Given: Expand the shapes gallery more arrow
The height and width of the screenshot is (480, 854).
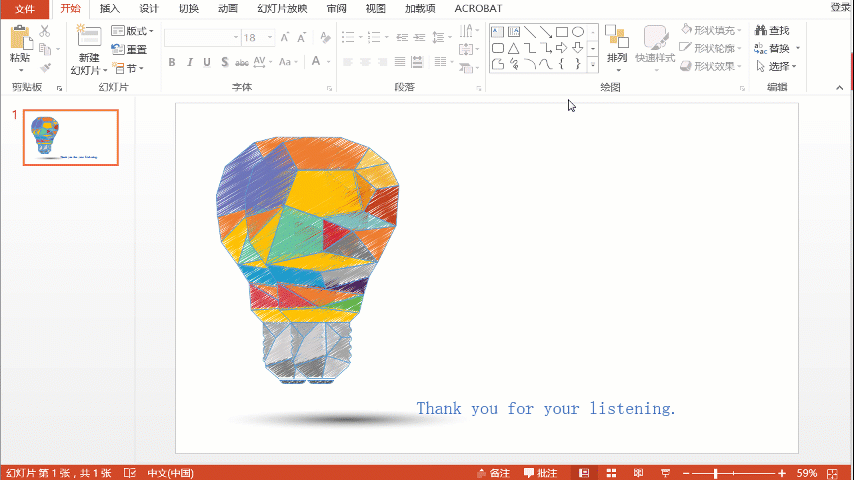Looking at the screenshot, I should pyautogui.click(x=593, y=64).
